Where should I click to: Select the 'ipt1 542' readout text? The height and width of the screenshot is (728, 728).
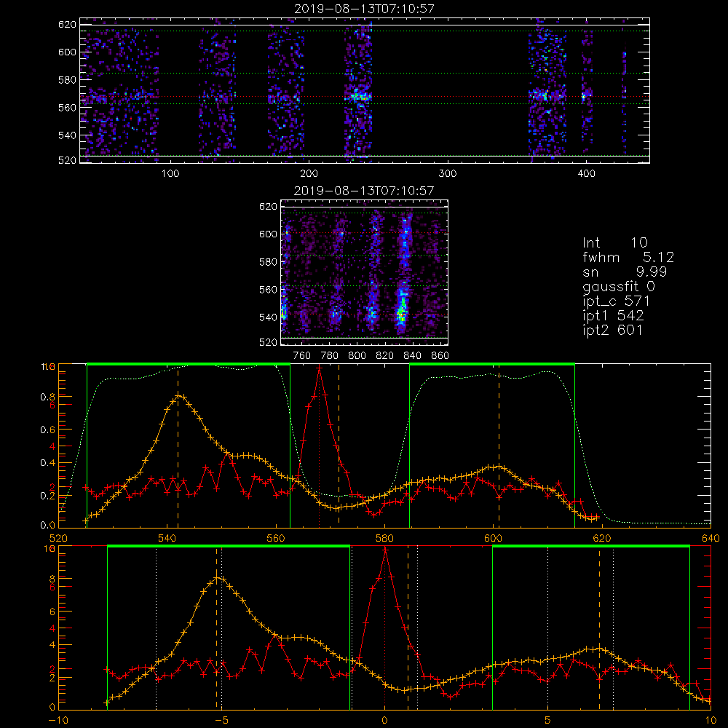pyautogui.click(x=613, y=316)
